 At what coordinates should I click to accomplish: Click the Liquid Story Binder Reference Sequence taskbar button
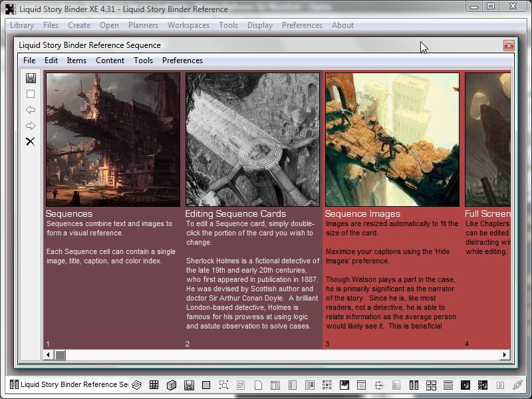(x=68, y=385)
